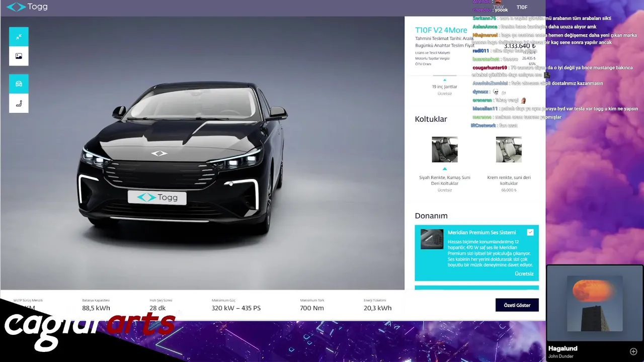The image size is (644, 362).
Task: Click the Donanım section heading
Action: point(431,216)
